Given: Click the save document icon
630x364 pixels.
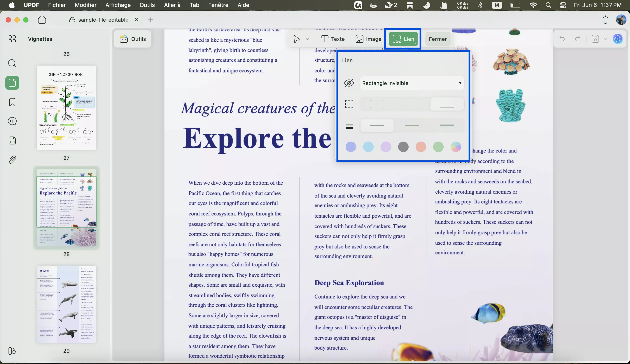Looking at the screenshot, I should (595, 39).
